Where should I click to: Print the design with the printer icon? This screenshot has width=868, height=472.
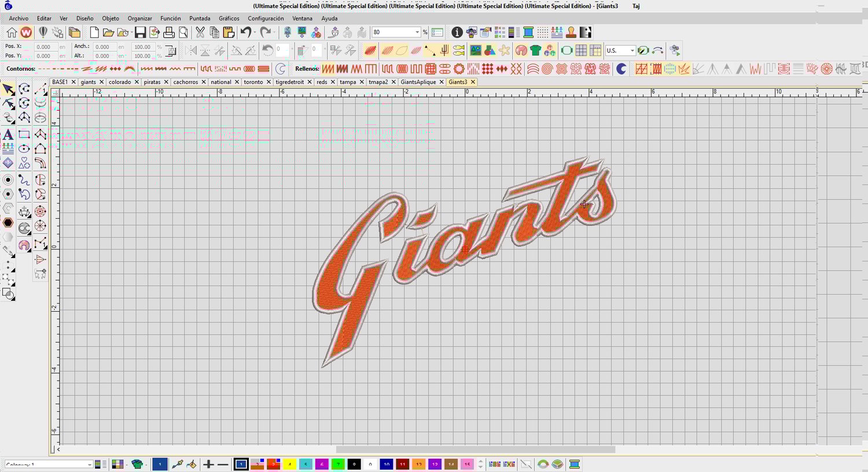click(169, 32)
